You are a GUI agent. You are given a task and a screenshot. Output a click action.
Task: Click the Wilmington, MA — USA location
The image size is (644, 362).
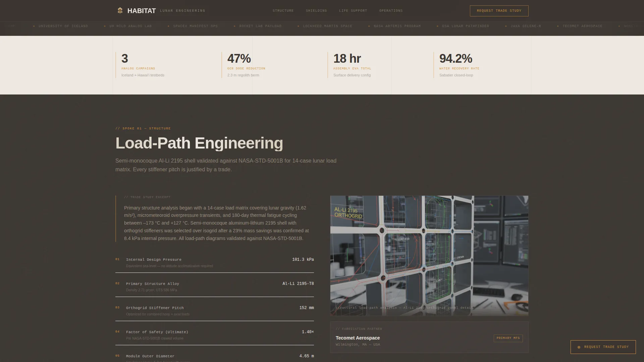click(x=358, y=345)
